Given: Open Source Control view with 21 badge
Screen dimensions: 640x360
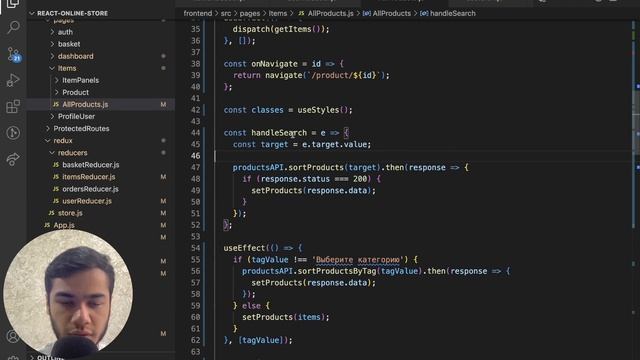Looking at the screenshot, I should 13,54.
